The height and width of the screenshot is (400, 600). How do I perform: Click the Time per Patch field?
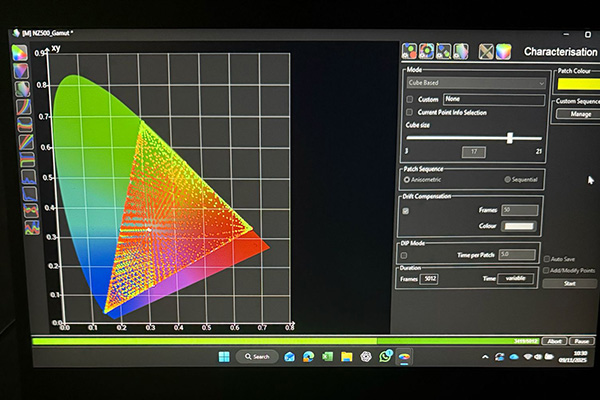pyautogui.click(x=517, y=255)
